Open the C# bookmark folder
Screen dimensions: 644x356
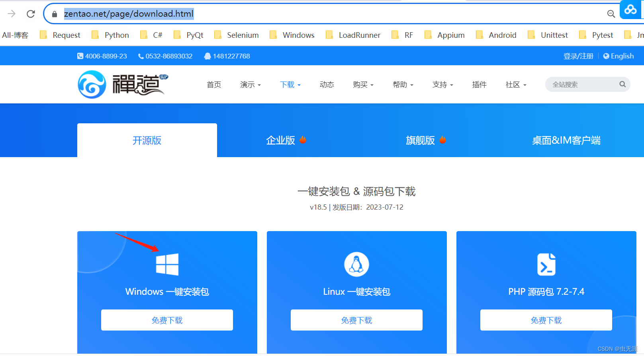pyautogui.click(x=151, y=35)
